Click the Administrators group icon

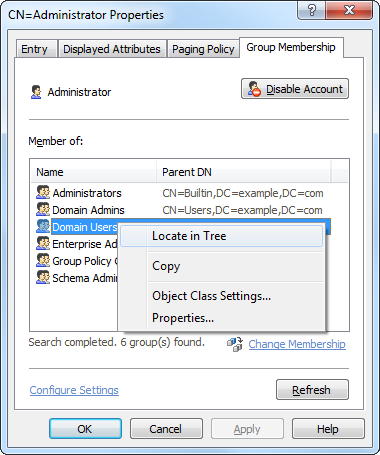(x=43, y=193)
